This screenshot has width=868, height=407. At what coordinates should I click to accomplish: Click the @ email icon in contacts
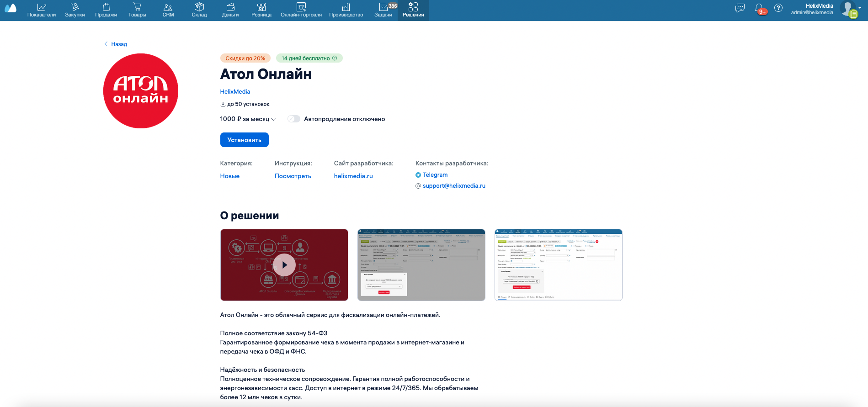[x=418, y=186]
